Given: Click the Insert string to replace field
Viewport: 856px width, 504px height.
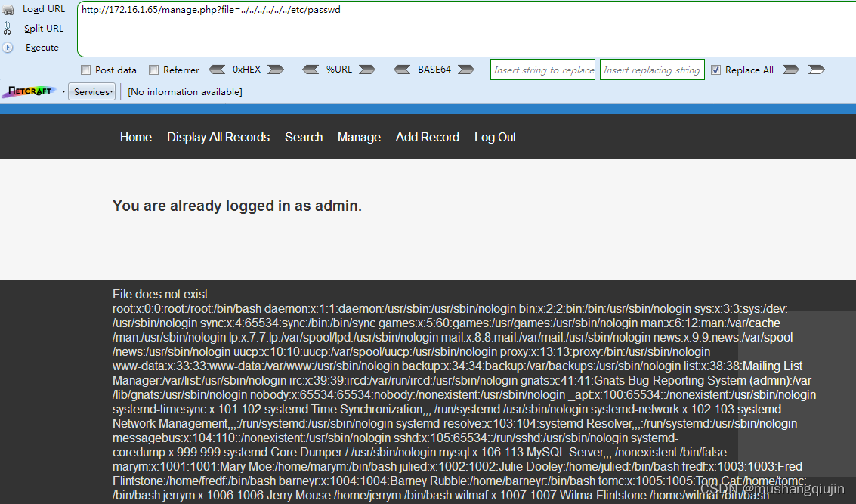Looking at the screenshot, I should point(542,70).
